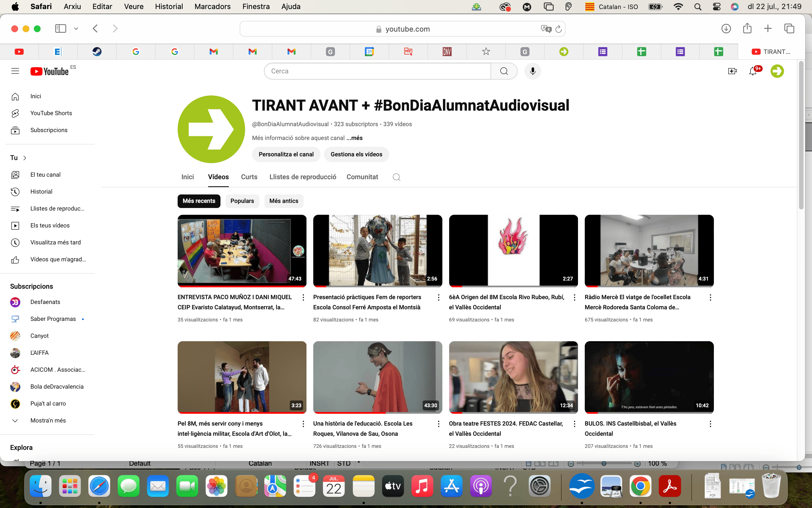Open notifications bell
Screen dimensions: 812x508
[x=753, y=71]
